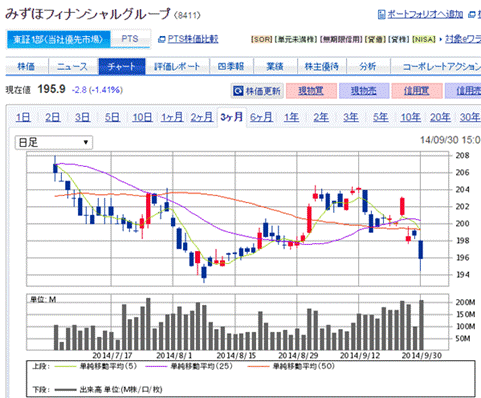Open the 日足 chart interval dropdown
The image size is (481, 398).
coord(54,143)
